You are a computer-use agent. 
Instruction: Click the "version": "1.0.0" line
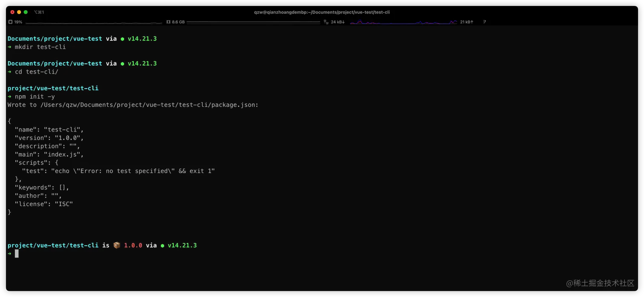click(49, 138)
